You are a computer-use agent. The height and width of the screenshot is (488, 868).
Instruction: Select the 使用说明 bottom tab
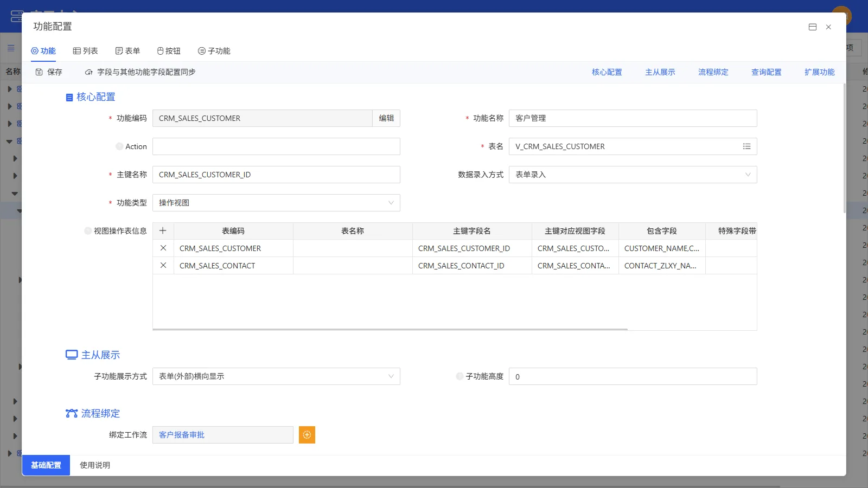[95, 465]
